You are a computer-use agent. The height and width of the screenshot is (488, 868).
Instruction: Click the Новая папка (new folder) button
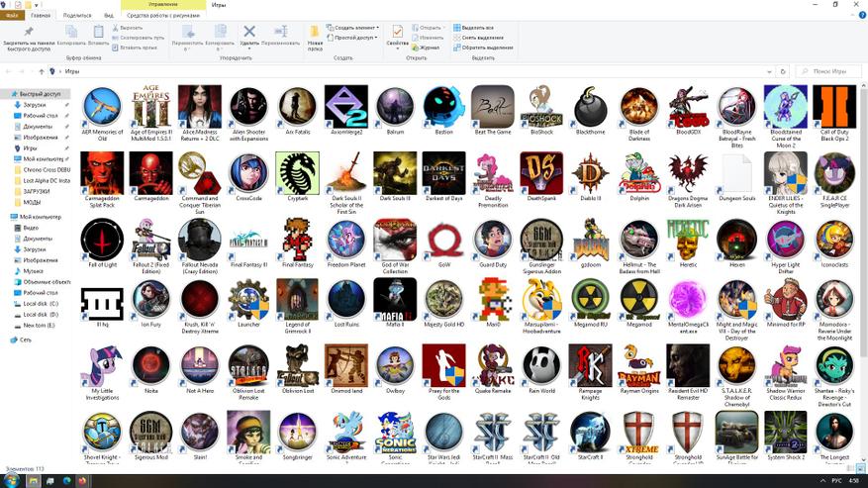click(x=315, y=38)
